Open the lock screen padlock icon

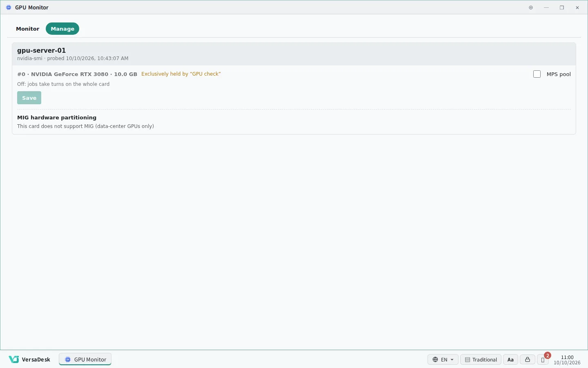pyautogui.click(x=528, y=359)
